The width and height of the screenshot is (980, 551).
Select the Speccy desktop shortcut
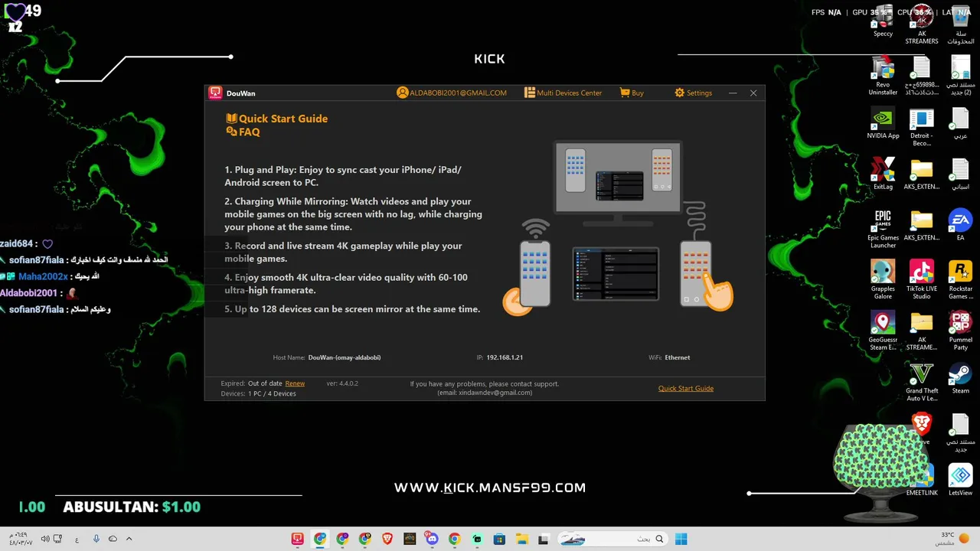[x=883, y=23]
